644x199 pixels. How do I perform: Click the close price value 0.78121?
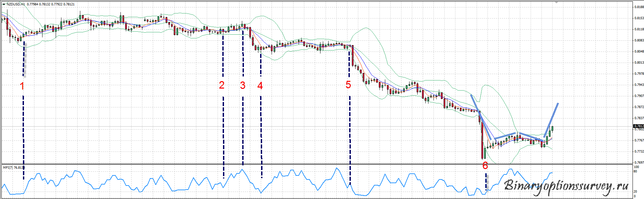tap(69, 4)
